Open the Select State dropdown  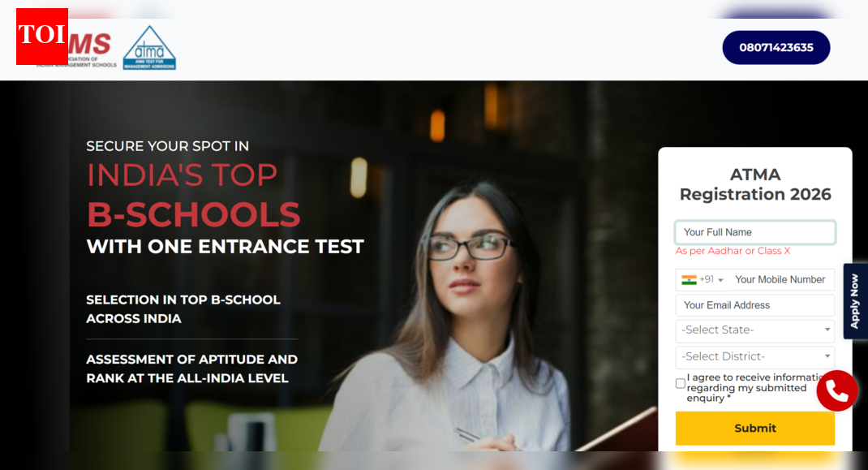coord(755,330)
